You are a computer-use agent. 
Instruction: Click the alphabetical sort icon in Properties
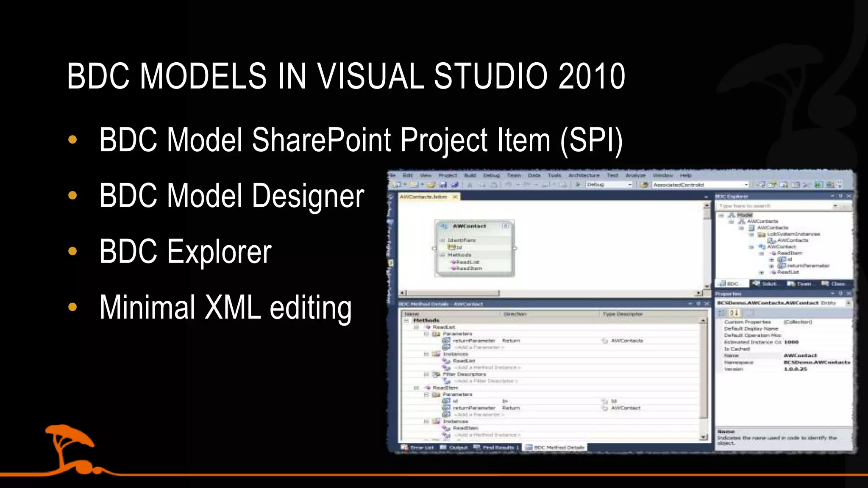[x=734, y=313]
